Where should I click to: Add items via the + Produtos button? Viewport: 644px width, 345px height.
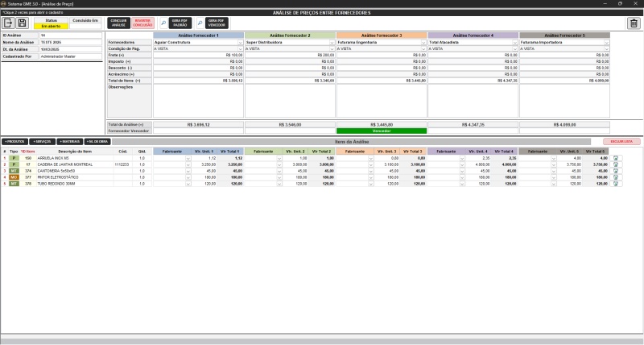click(x=14, y=141)
